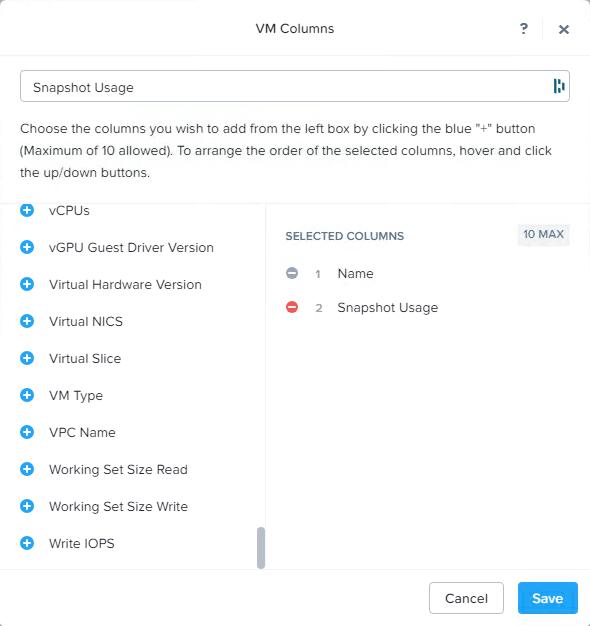Cancel the VM Columns dialog

[466, 598]
